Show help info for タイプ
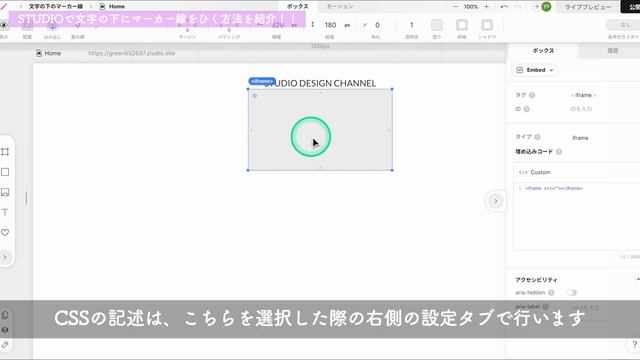This screenshot has height=360, width=640. pyautogui.click(x=538, y=137)
